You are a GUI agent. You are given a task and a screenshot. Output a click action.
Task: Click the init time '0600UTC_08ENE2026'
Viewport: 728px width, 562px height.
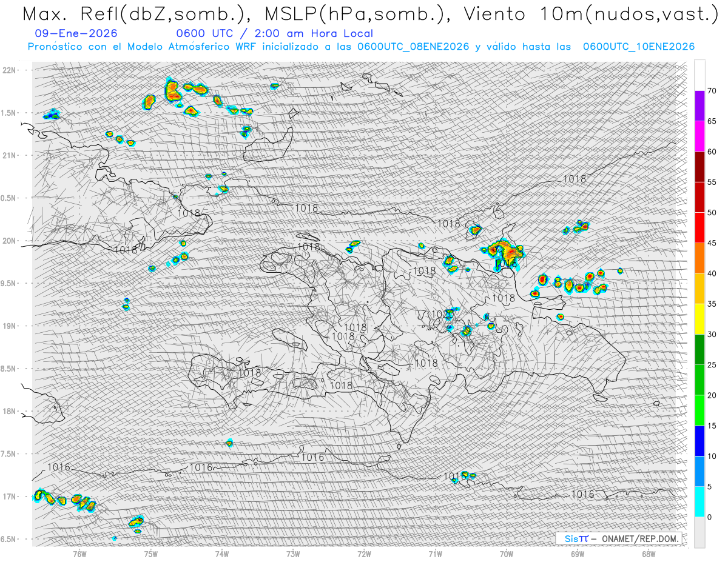pos(413,47)
